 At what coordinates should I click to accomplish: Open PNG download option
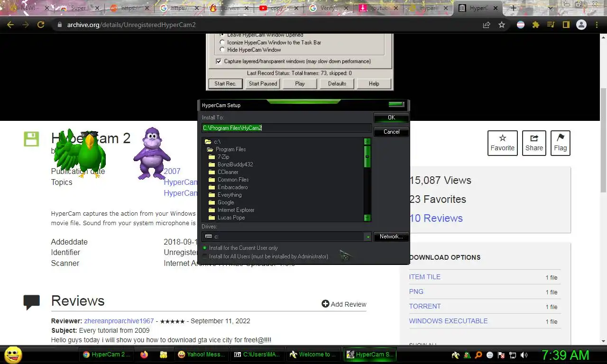click(x=416, y=291)
